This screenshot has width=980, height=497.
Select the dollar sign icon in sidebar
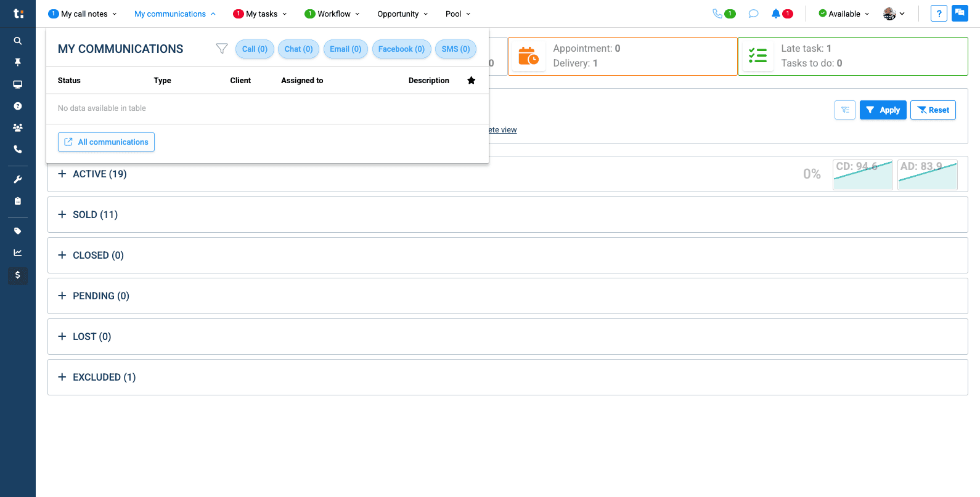coord(18,275)
